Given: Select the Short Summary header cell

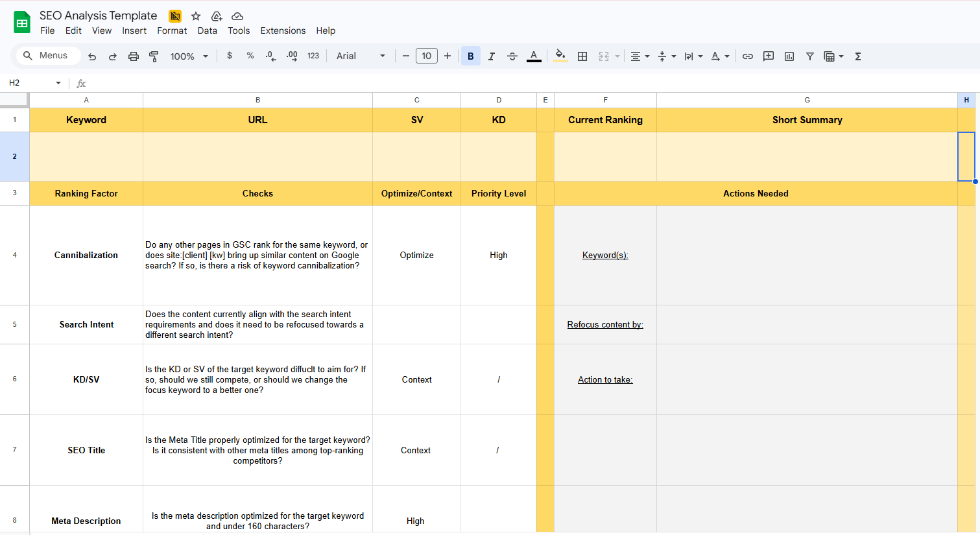Looking at the screenshot, I should pos(807,120).
